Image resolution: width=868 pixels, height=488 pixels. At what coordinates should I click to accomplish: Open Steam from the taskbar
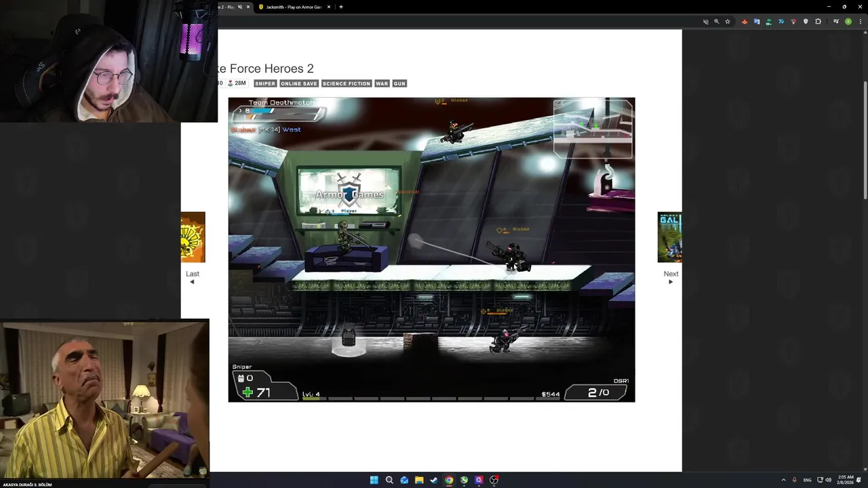pos(434,480)
